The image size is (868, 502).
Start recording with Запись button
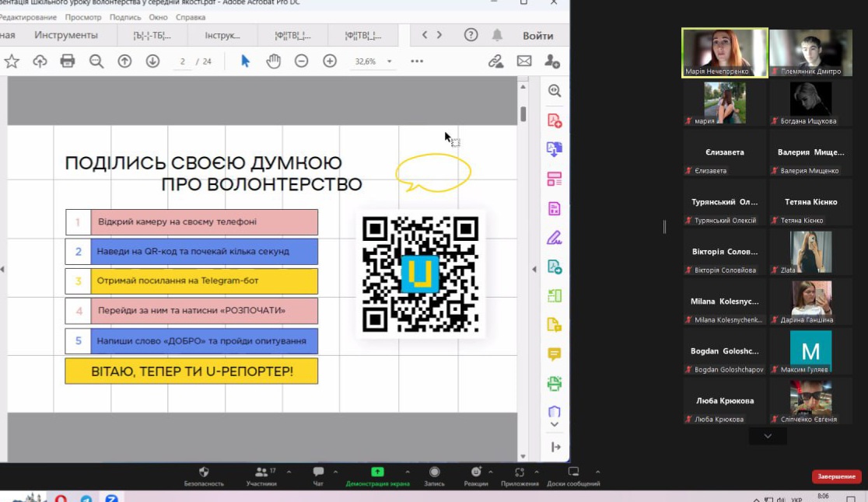(x=435, y=476)
